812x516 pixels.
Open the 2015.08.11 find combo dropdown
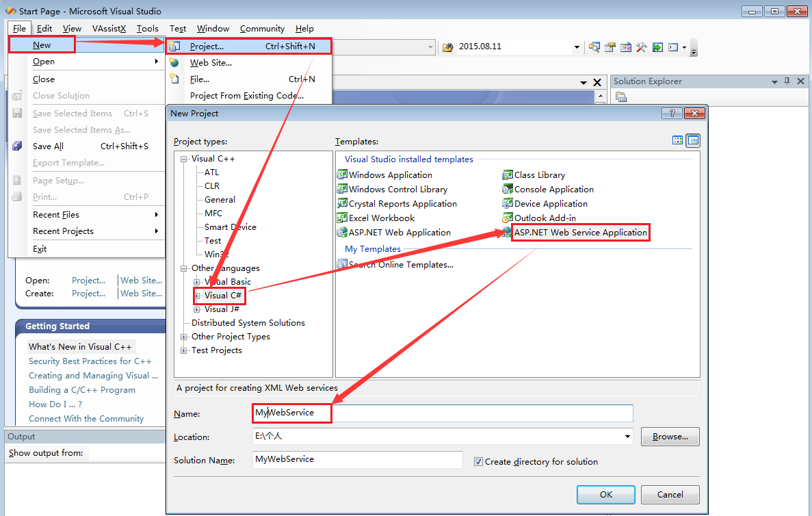577,47
